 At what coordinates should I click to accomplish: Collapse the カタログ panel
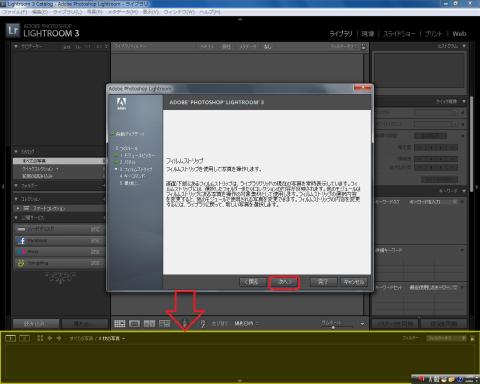pyautogui.click(x=16, y=152)
